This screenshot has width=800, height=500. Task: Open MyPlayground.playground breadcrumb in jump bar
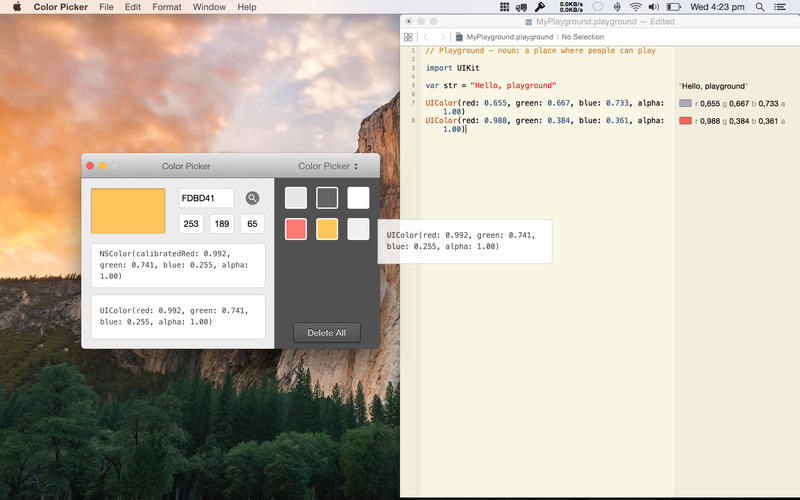pyautogui.click(x=503, y=36)
